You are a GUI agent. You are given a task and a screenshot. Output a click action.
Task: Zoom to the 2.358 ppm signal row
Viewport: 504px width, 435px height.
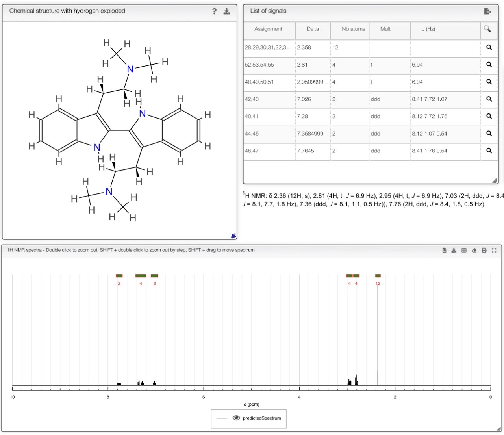pos(489,47)
